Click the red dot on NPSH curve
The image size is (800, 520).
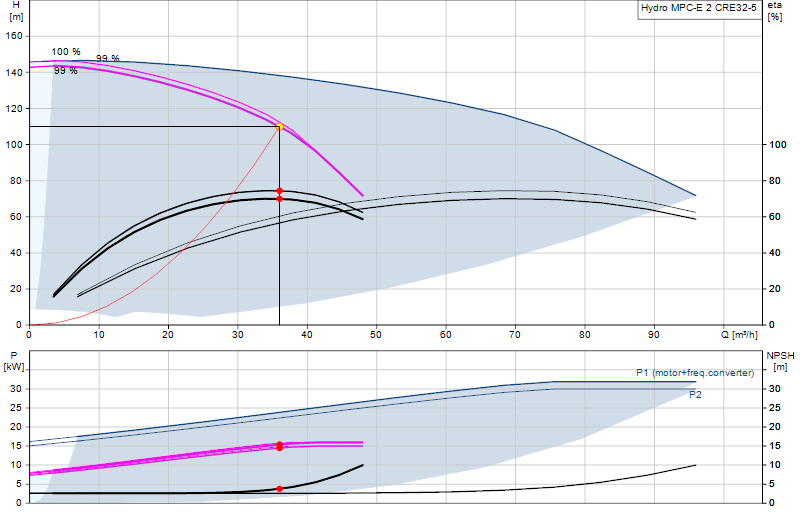(280, 489)
